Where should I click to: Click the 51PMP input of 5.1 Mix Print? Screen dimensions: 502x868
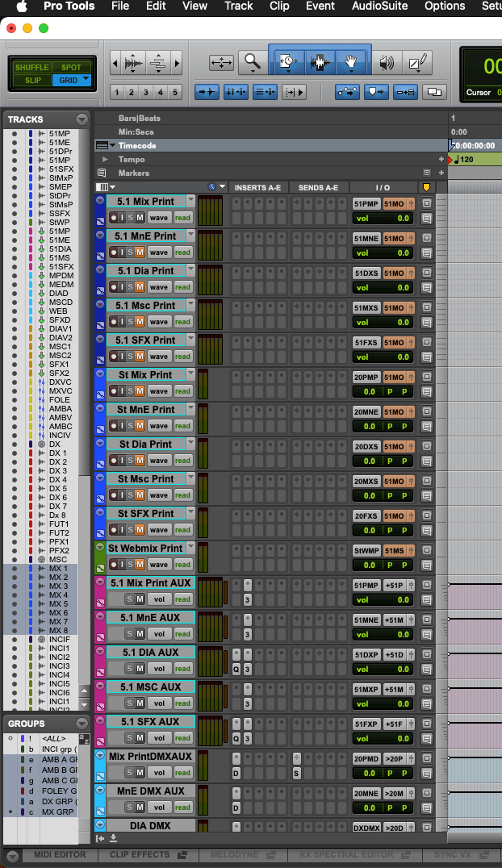(366, 204)
